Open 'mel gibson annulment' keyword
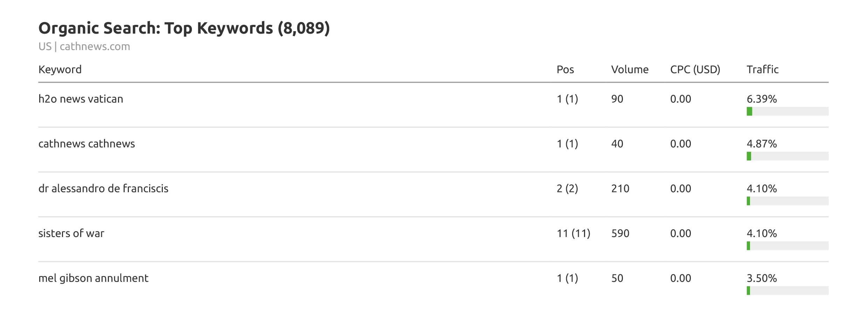 pyautogui.click(x=93, y=278)
